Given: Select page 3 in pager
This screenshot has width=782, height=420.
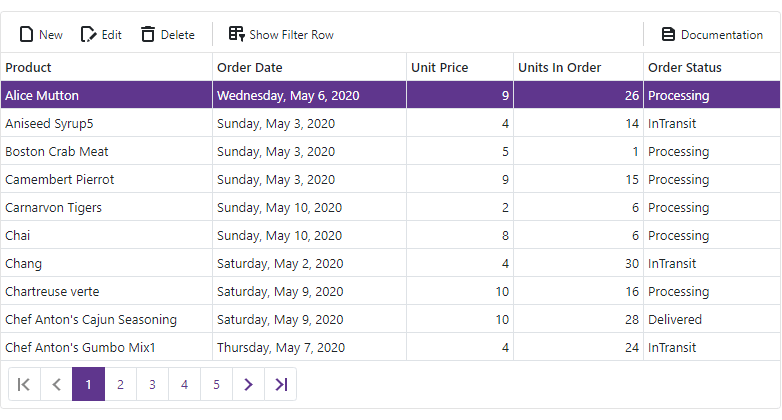Looking at the screenshot, I should (x=152, y=384).
